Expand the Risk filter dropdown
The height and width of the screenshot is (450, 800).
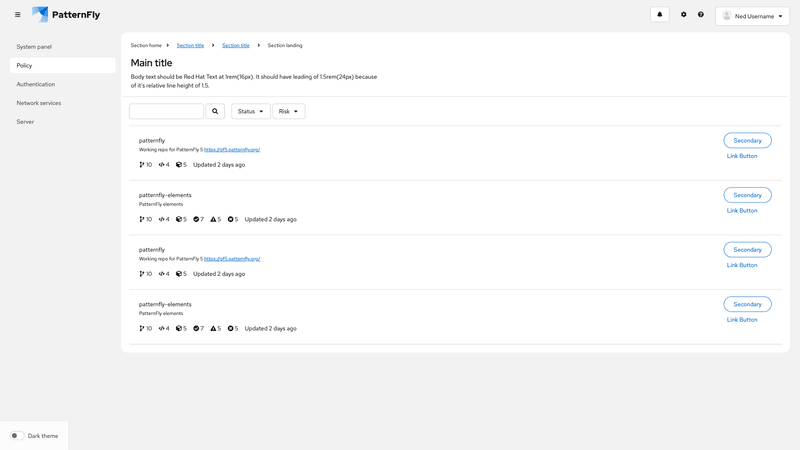tap(288, 111)
